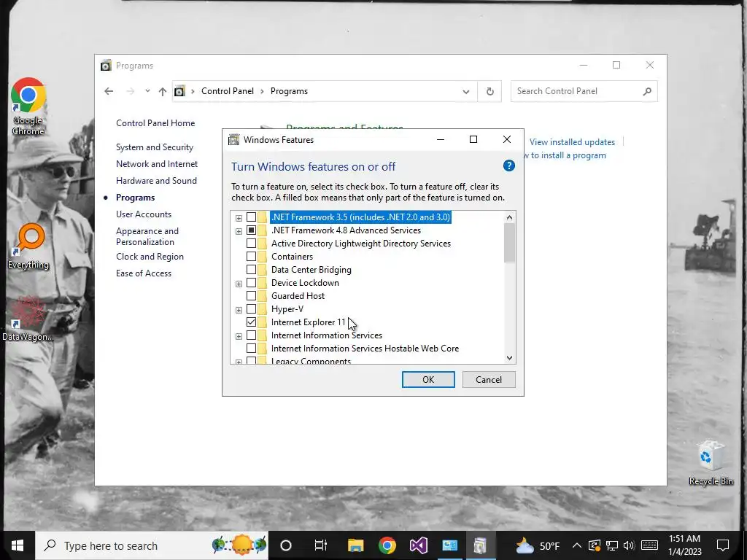
Task: Open User Accounts category
Action: pos(144,214)
